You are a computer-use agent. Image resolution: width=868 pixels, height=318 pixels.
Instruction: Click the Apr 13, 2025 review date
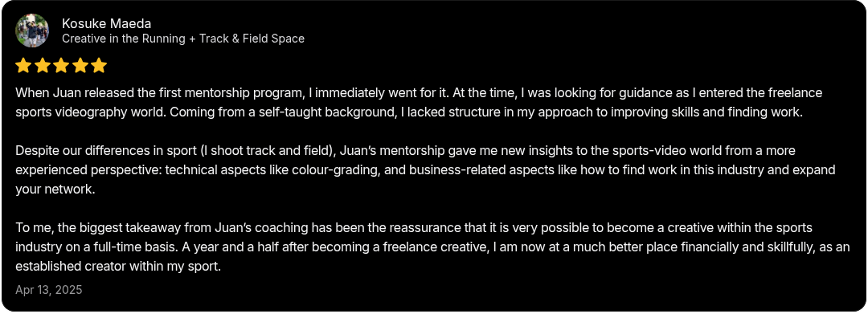[x=49, y=290]
